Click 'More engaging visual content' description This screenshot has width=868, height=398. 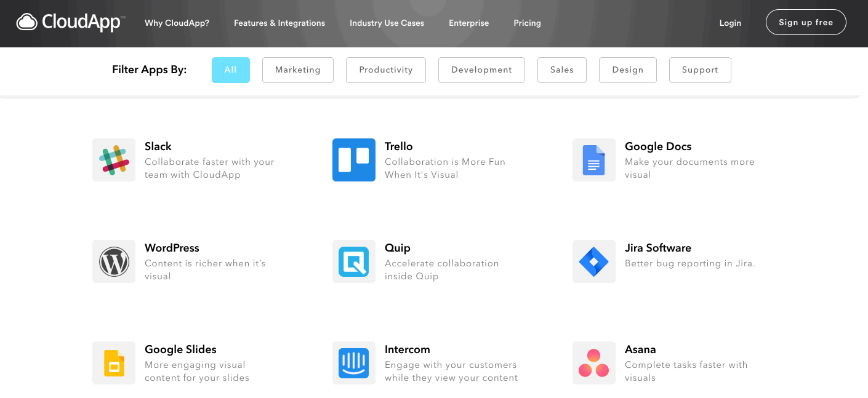197,372
